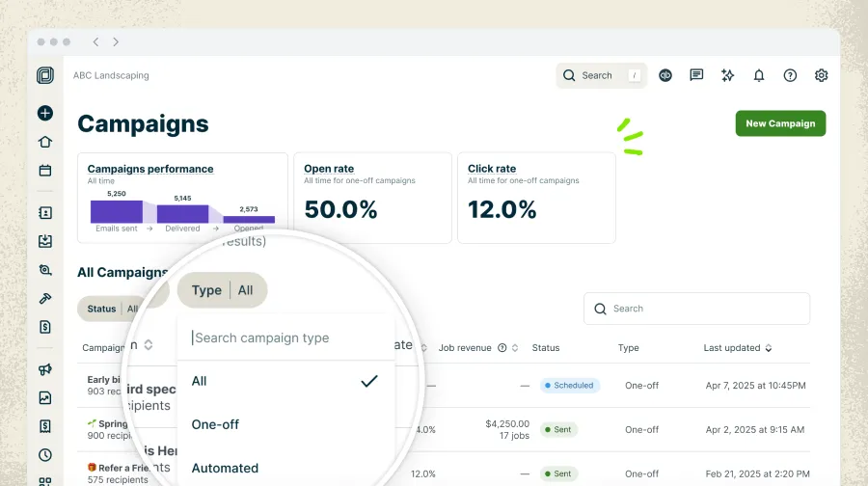Open the Jobs hammer icon in sidebar
Viewport: 868px width, 486px height.
click(45, 298)
